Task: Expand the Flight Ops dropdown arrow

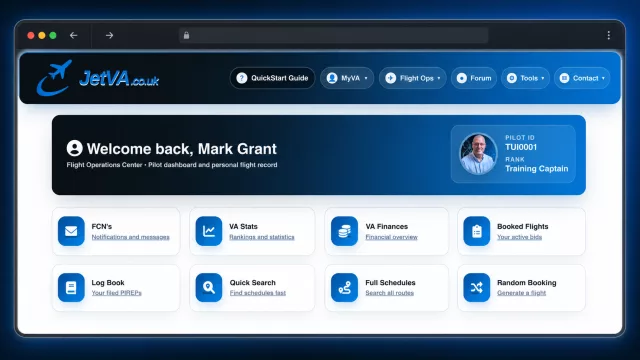Action: point(439,78)
